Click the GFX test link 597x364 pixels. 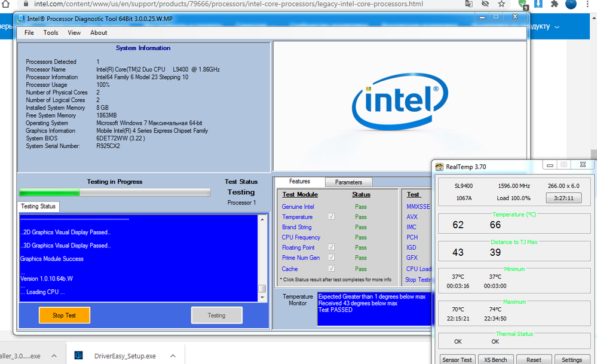tap(412, 258)
